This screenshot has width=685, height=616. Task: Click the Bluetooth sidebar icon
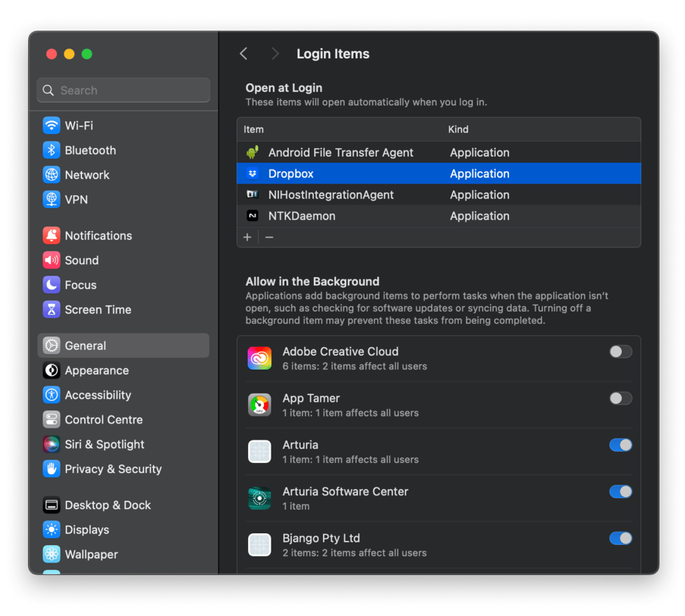tap(51, 150)
